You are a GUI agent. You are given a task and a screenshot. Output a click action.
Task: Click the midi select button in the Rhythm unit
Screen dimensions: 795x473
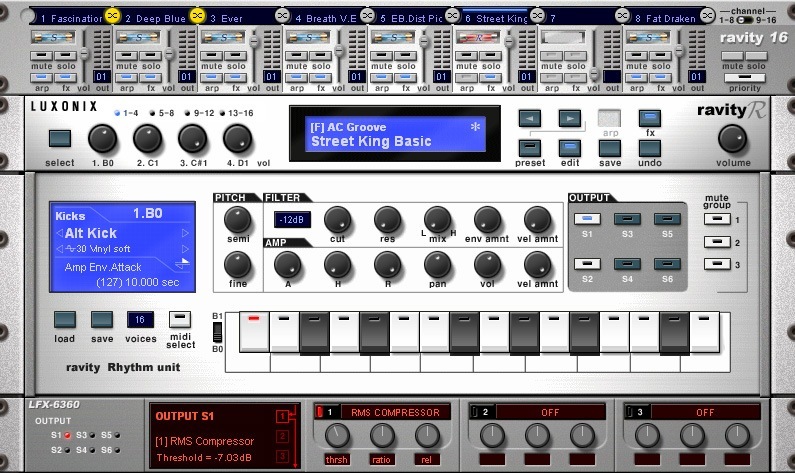[x=179, y=319]
